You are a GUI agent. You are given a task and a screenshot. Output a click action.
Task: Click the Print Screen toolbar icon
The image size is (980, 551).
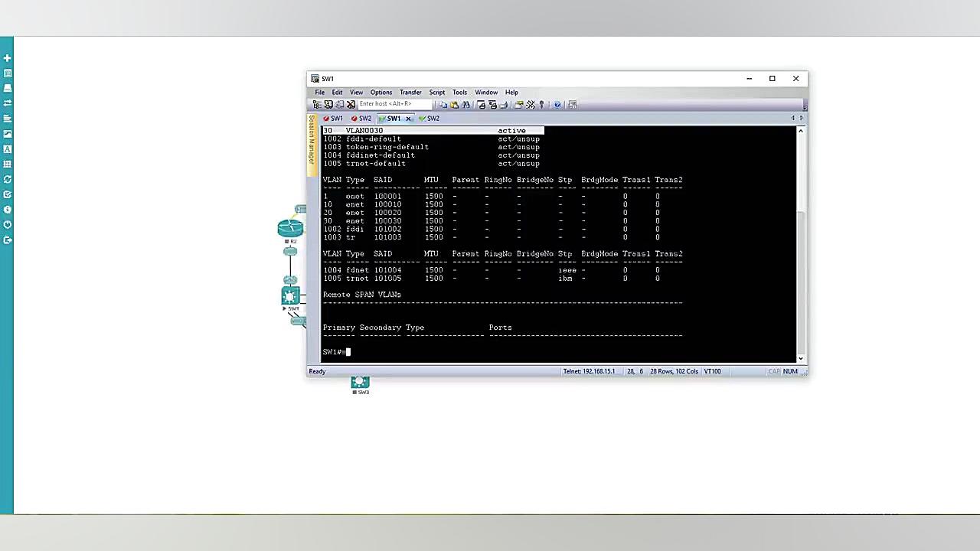(482, 105)
